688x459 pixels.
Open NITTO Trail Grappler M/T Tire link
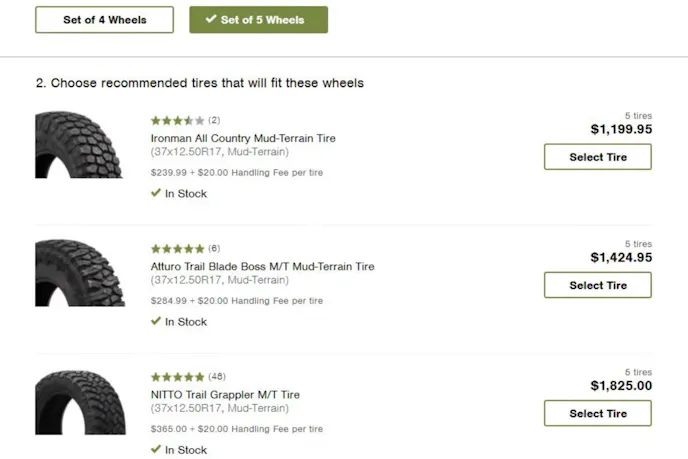[x=225, y=395]
